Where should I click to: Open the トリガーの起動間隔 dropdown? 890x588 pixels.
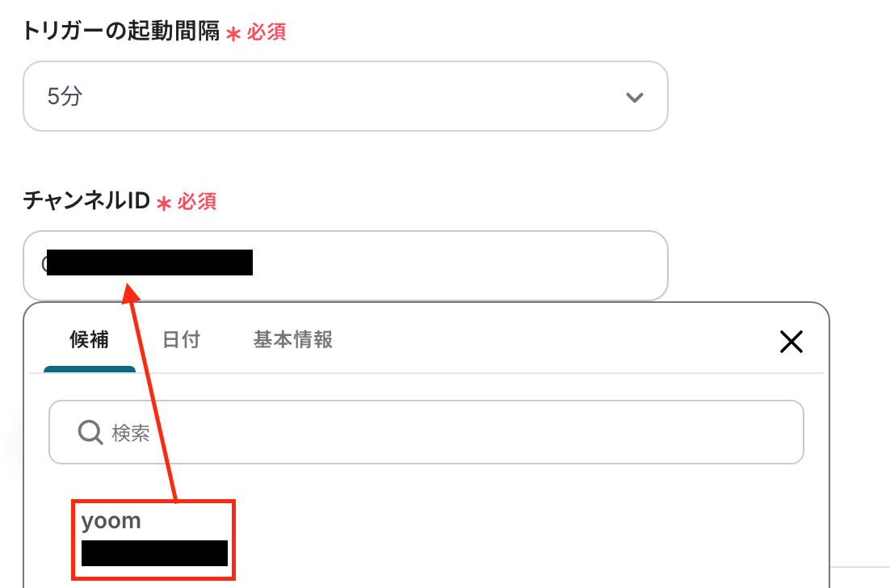(x=345, y=96)
